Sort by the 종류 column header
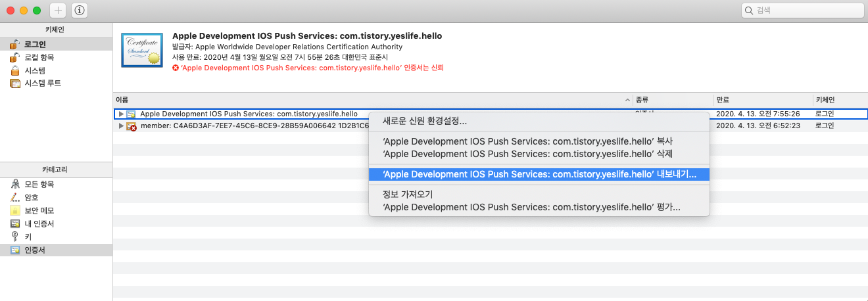The width and height of the screenshot is (868, 301). click(673, 99)
